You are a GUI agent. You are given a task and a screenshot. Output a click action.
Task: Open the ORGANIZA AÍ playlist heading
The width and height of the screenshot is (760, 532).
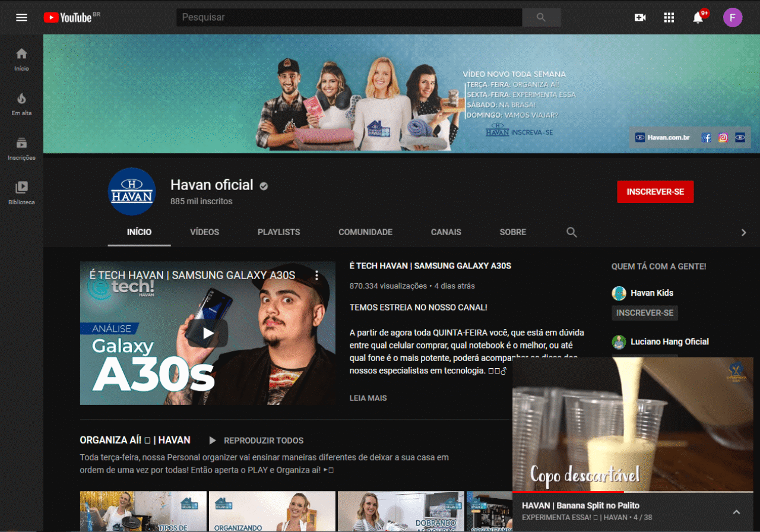[x=135, y=440]
